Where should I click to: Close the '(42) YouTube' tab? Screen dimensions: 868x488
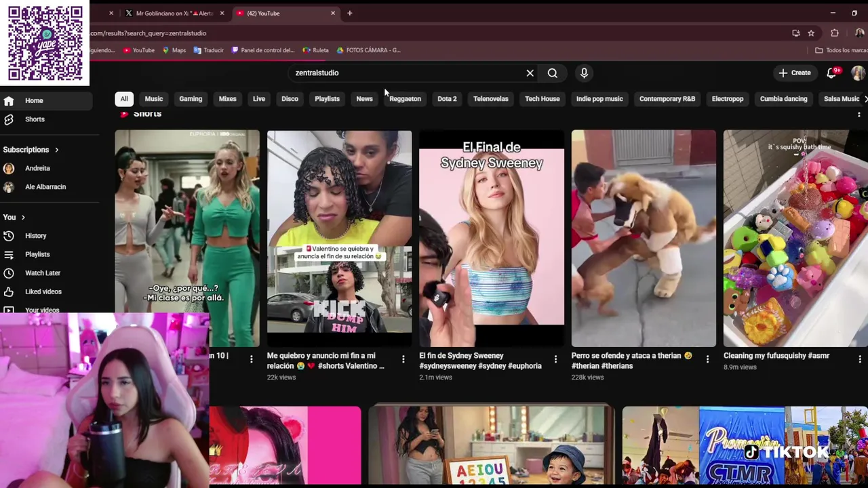(333, 14)
